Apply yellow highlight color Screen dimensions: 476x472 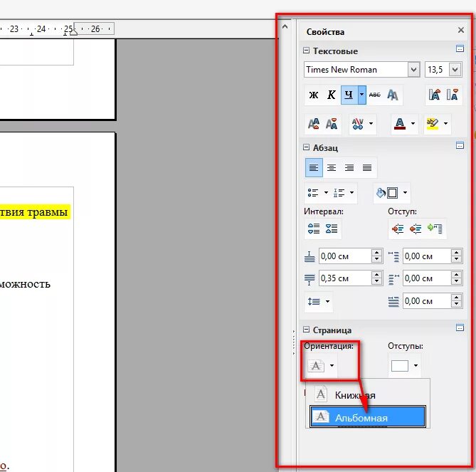[x=433, y=124]
